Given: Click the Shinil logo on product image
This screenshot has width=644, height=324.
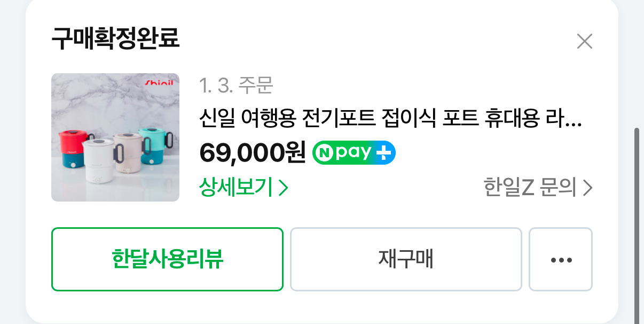Looking at the screenshot, I should [x=160, y=82].
